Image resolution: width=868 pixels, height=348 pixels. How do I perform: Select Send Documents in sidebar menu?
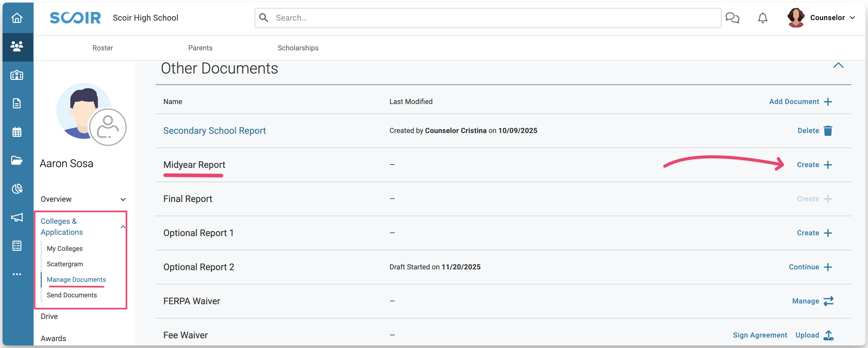[72, 295]
